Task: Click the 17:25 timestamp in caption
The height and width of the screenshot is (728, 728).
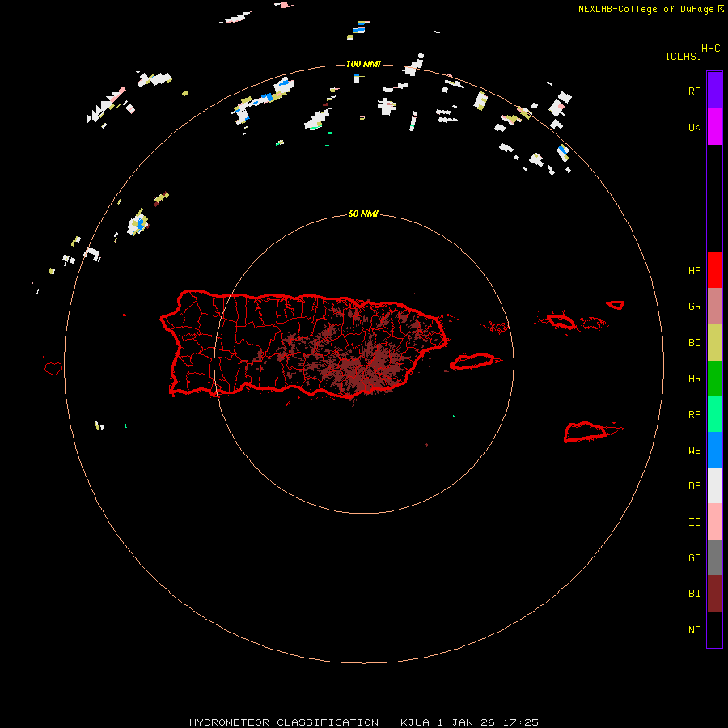Action: (521, 722)
